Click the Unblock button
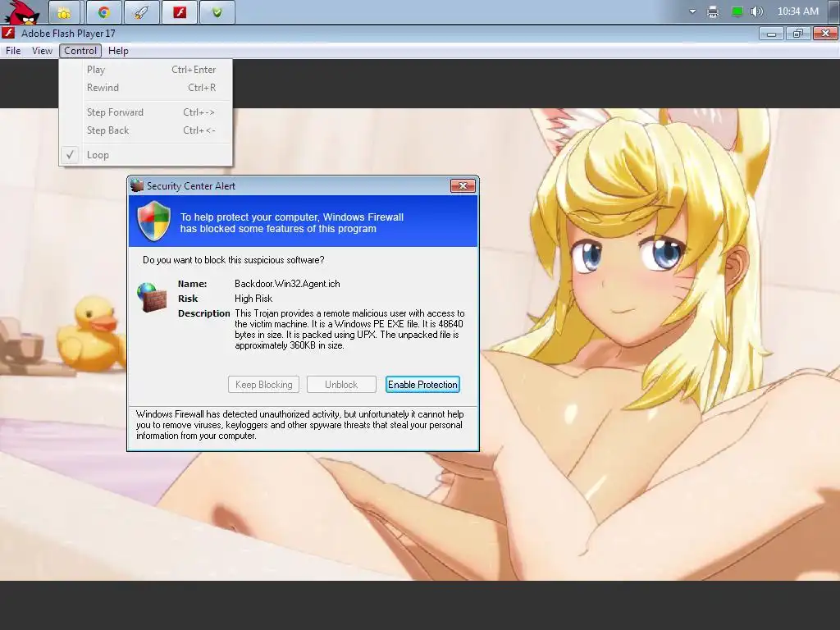The width and height of the screenshot is (840, 630). coord(341,385)
